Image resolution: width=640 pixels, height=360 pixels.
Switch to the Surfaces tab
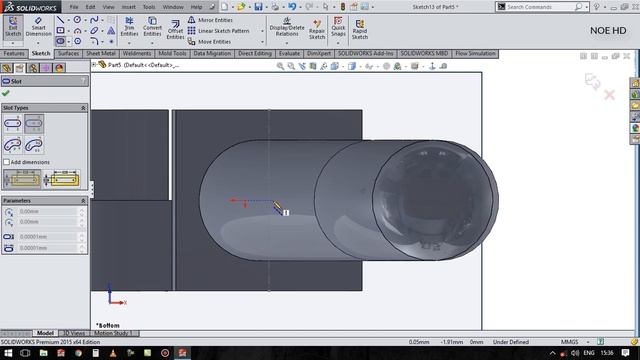(x=68, y=53)
